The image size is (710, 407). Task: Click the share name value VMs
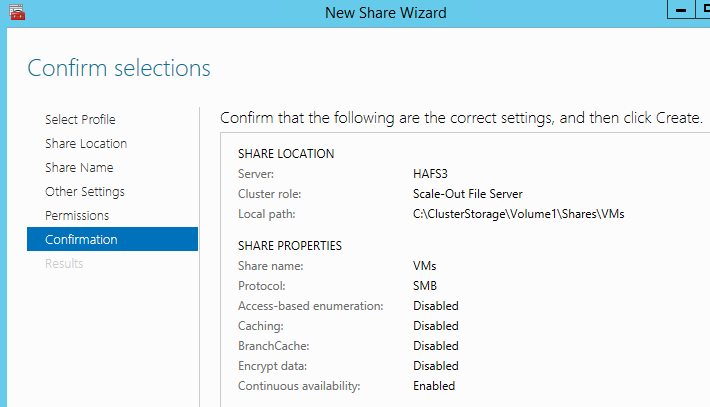tap(425, 266)
